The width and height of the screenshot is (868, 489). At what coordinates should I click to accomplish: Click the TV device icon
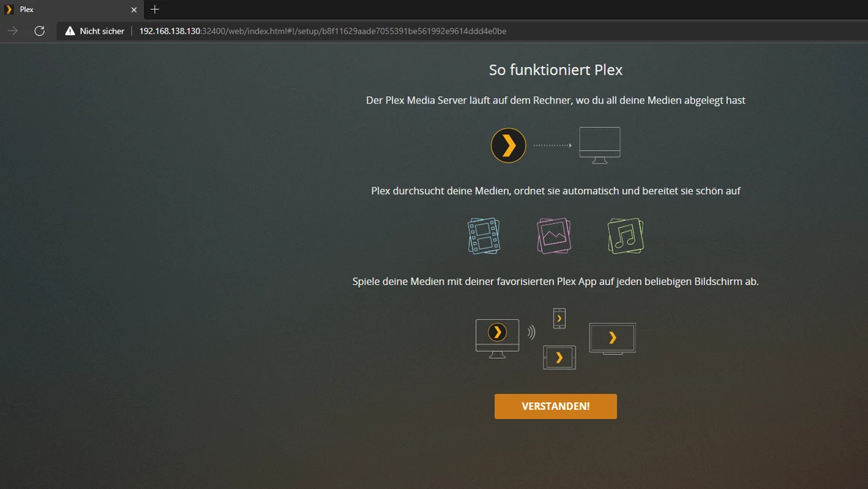612,337
